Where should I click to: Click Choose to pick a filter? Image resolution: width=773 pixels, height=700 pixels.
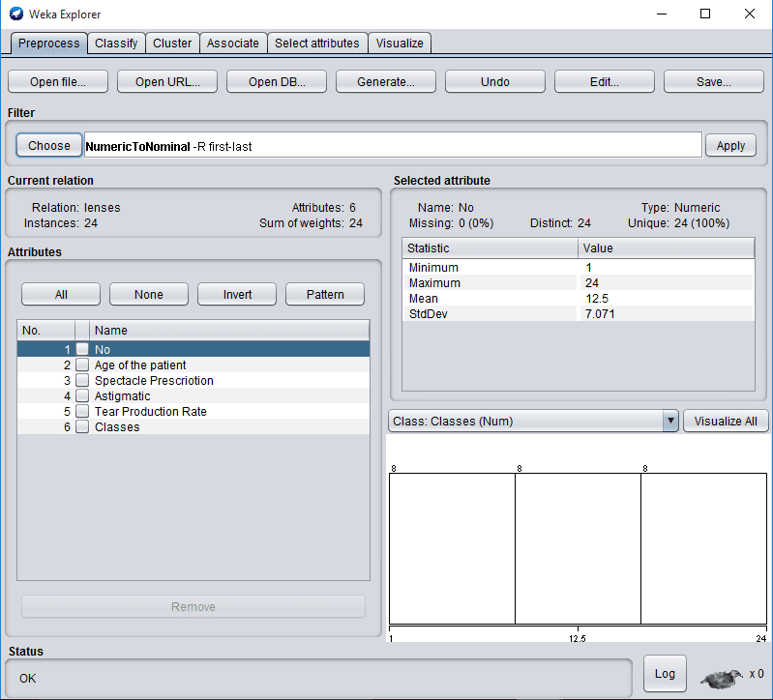pos(48,146)
